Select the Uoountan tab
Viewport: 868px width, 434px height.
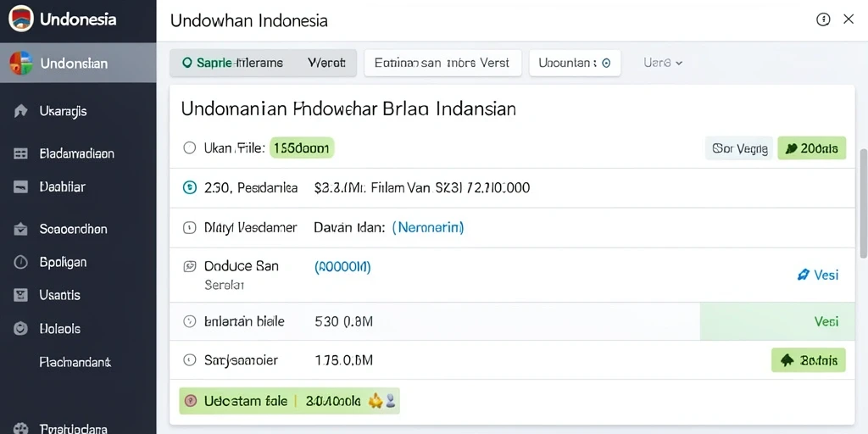click(x=576, y=63)
